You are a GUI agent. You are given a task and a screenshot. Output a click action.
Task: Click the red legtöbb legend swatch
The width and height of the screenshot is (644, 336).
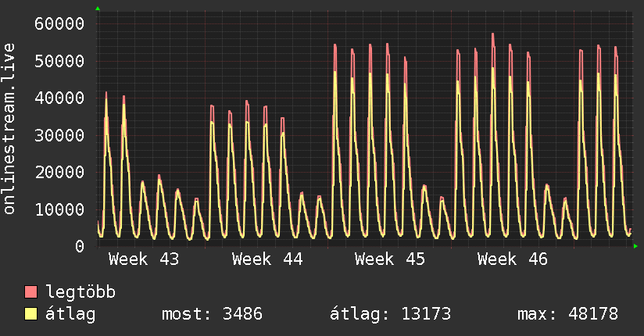tap(31, 292)
